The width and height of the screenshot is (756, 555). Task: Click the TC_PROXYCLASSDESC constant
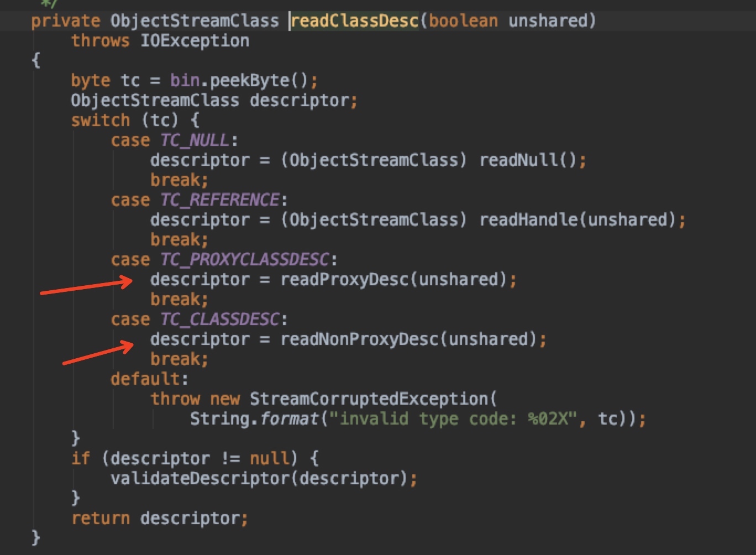pyautogui.click(x=244, y=260)
